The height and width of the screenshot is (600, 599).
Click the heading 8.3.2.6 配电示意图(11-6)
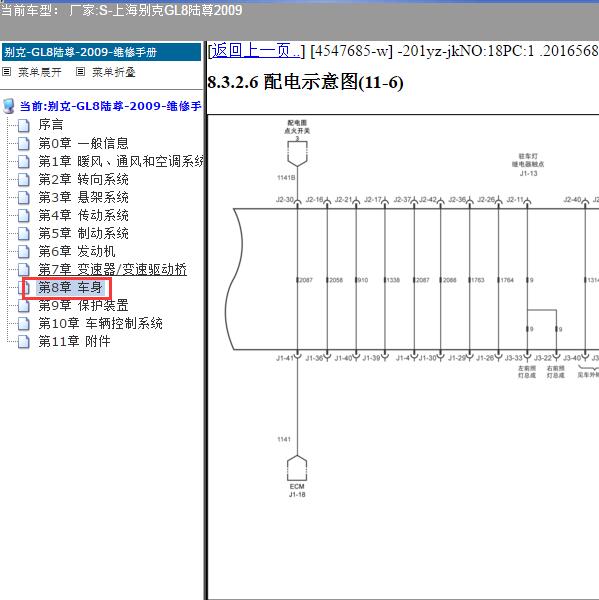point(305,82)
